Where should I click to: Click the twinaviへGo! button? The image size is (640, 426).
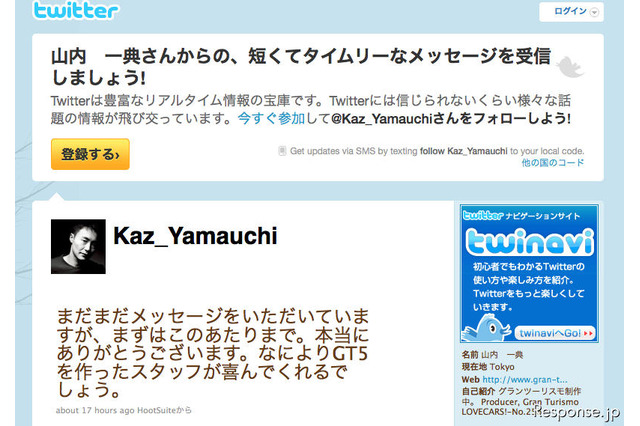pos(555,333)
